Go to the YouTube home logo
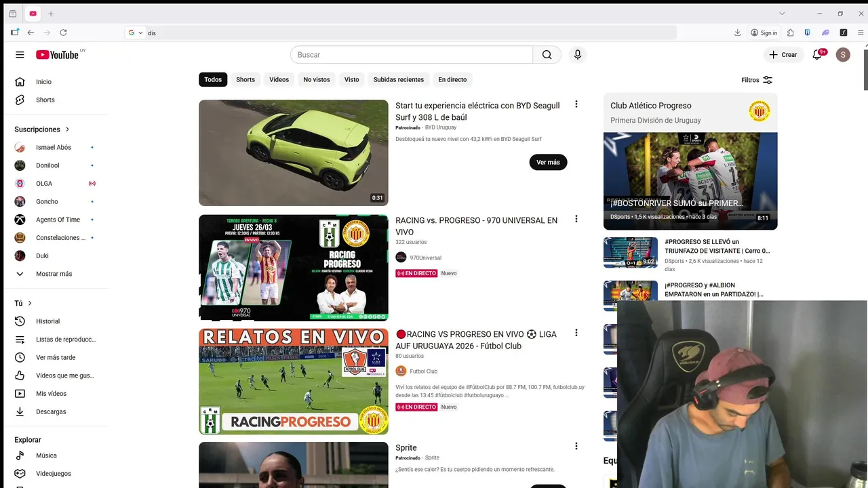The image size is (868, 488). tap(58, 55)
